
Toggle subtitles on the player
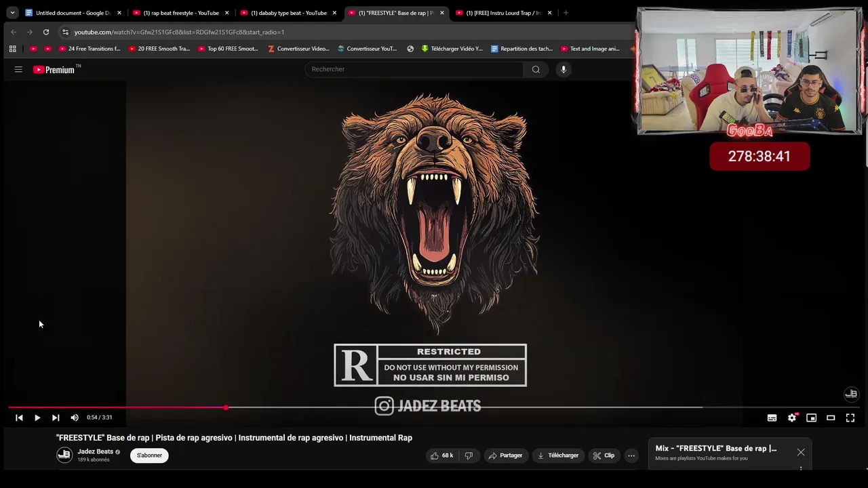(772, 418)
